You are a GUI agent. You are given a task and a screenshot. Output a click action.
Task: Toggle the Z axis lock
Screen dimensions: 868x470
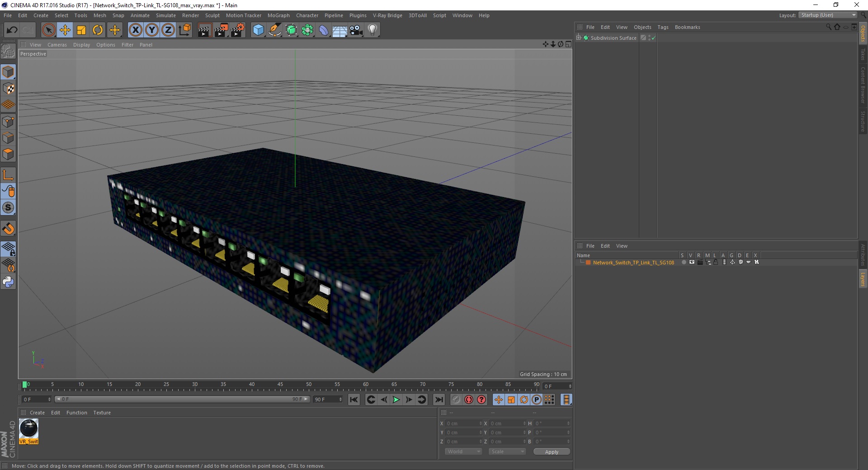pos(168,30)
